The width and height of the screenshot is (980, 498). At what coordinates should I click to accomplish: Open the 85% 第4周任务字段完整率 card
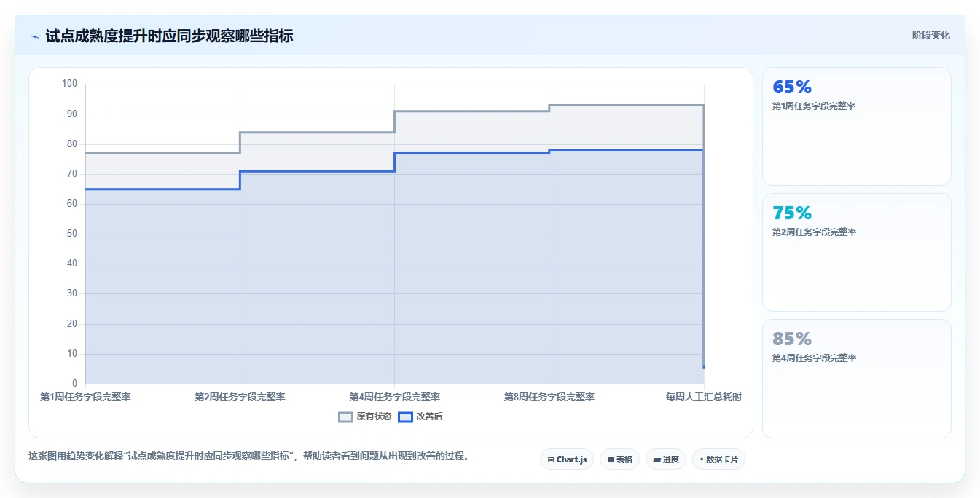(x=857, y=379)
